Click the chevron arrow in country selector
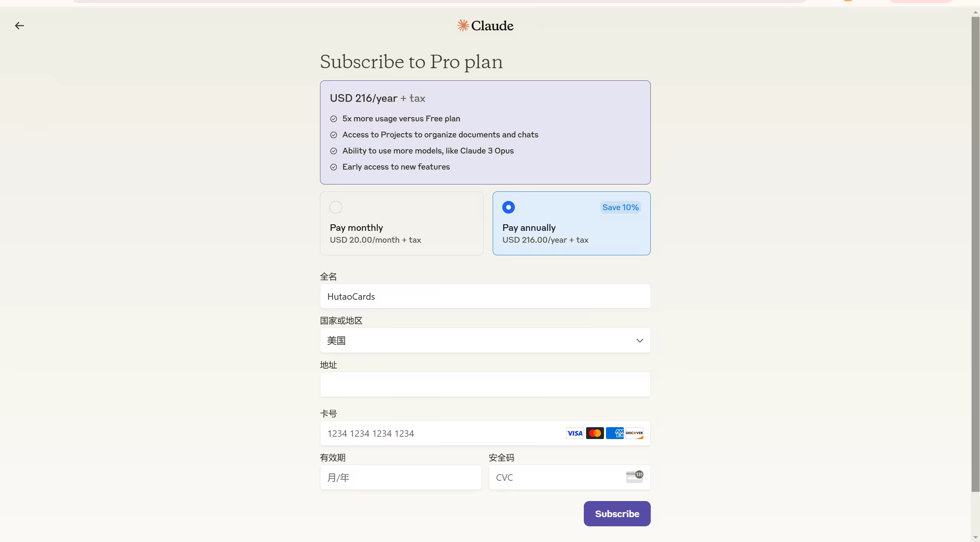Image resolution: width=980 pixels, height=542 pixels. (640, 341)
